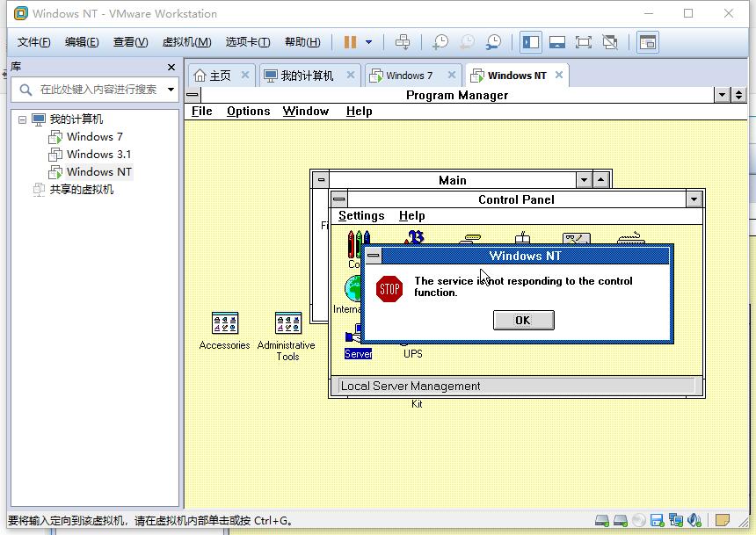Open Program Manager File menu

[x=201, y=112]
